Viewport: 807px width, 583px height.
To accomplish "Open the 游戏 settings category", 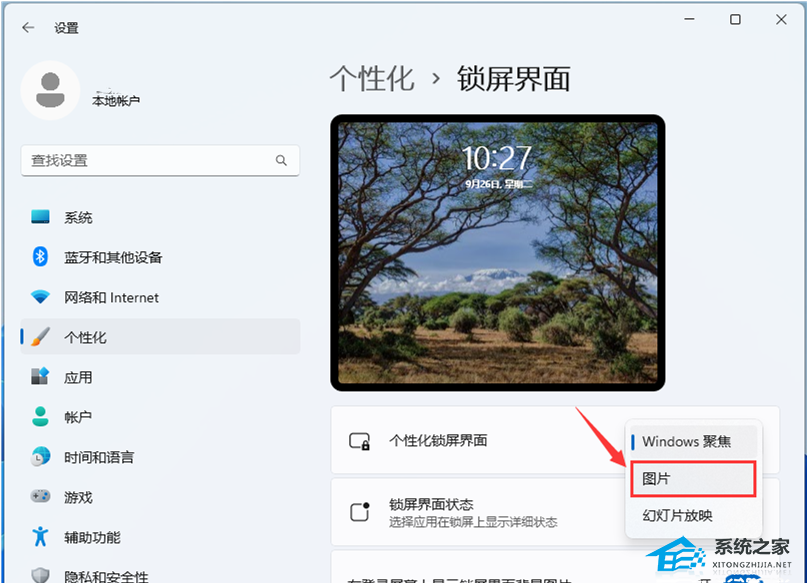I will (160, 497).
